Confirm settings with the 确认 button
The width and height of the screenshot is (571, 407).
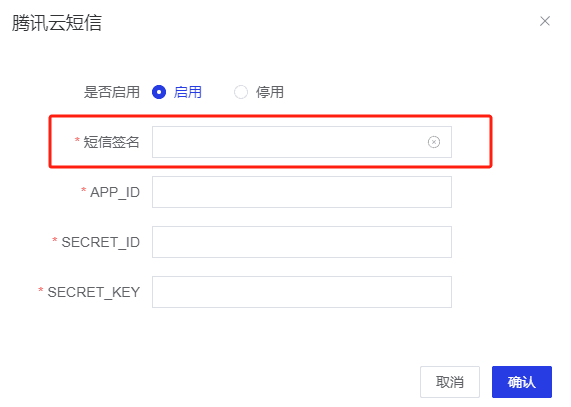coord(522,382)
